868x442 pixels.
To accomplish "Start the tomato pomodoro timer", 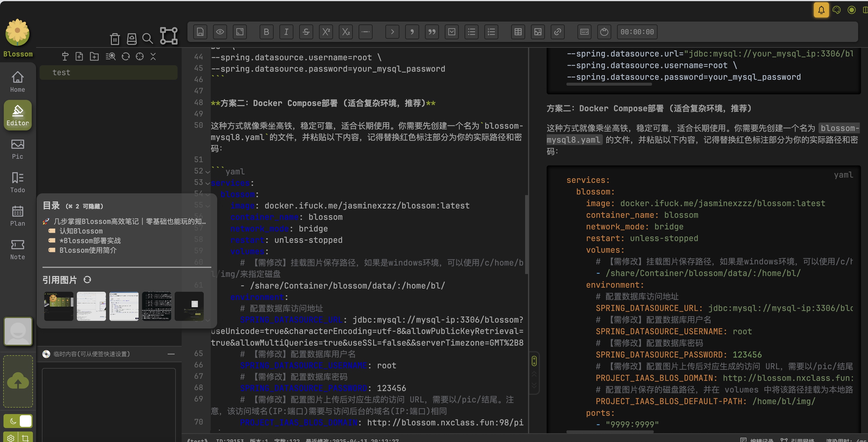I will tap(604, 32).
